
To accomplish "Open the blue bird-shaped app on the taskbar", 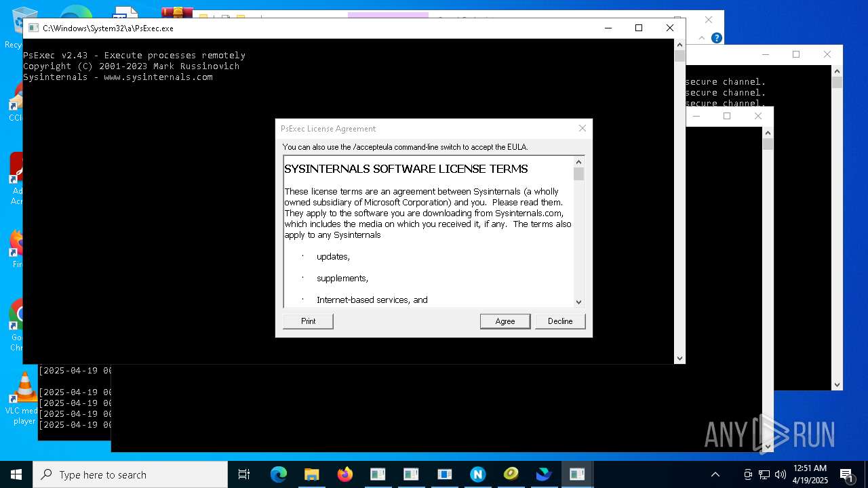I will tap(544, 474).
